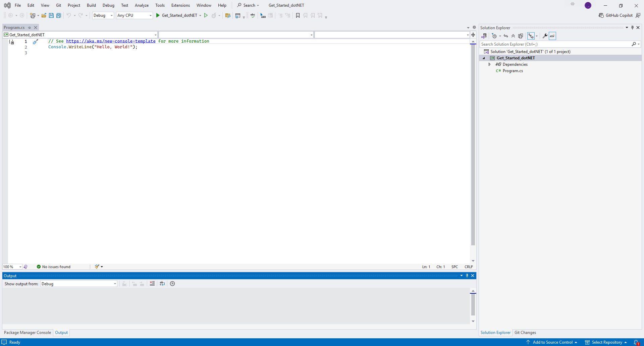Open the Debug configuration dropdown
Screen dimensions: 644x346
coord(103,15)
